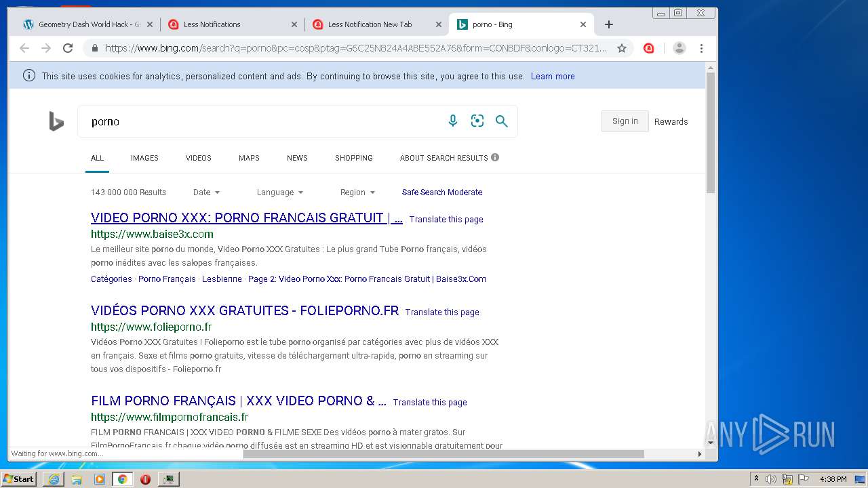
Task: Select the IMAGES search category
Action: coord(144,158)
